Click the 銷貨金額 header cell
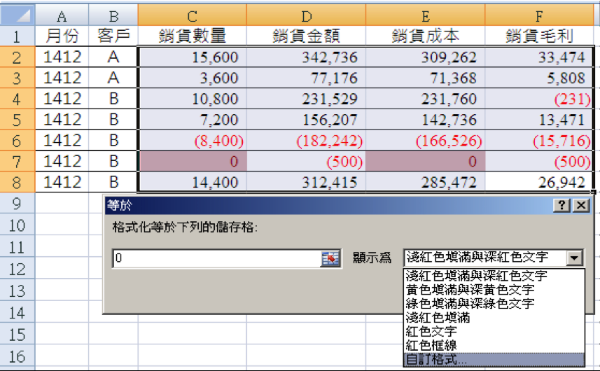The width and height of the screenshot is (600, 371). (x=306, y=36)
